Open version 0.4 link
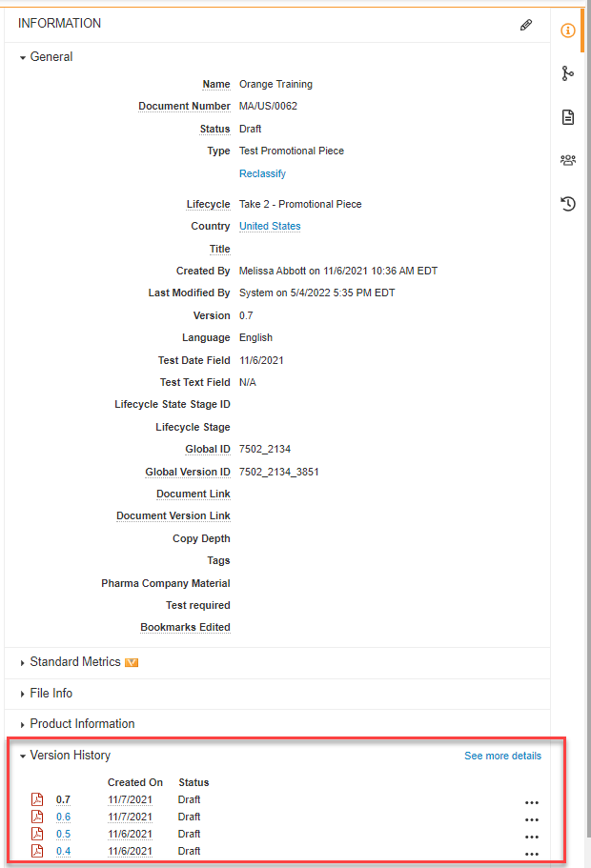The height and width of the screenshot is (868, 591). pyautogui.click(x=63, y=851)
